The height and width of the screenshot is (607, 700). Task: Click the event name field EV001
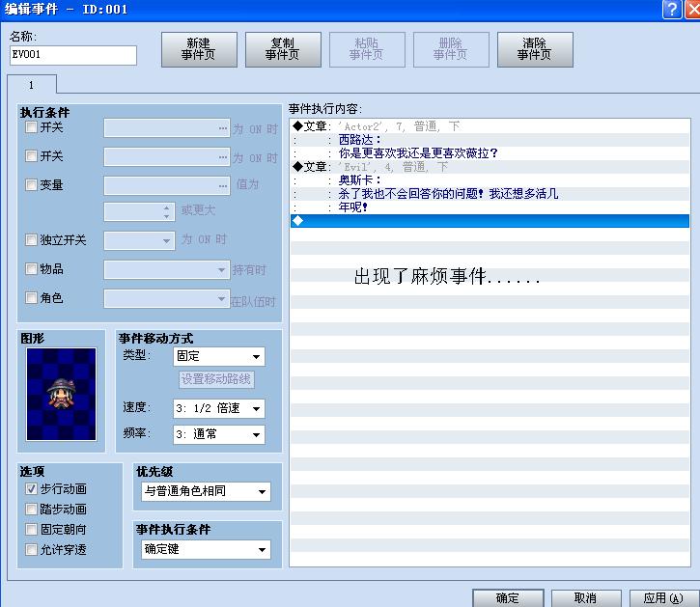pos(73,55)
